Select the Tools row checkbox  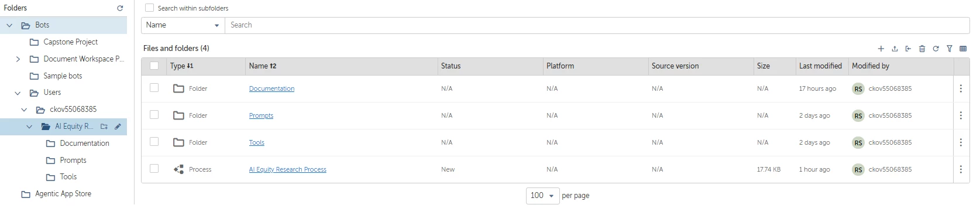(154, 141)
